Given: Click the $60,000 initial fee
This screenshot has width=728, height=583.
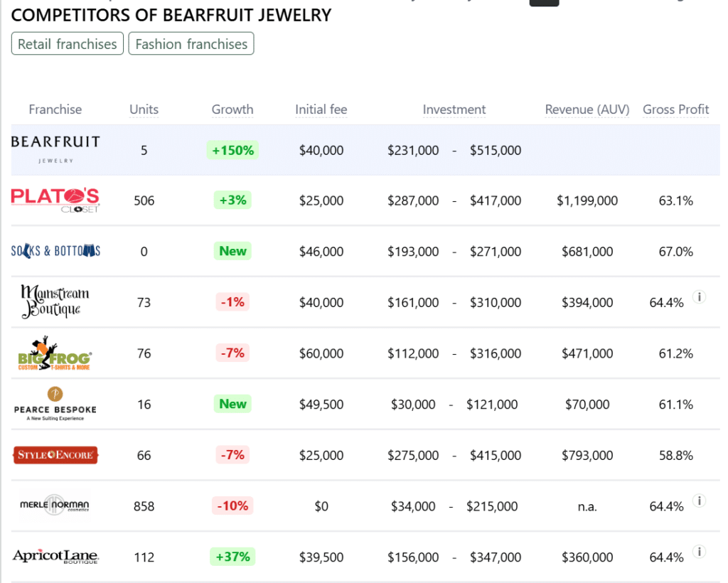Looking at the screenshot, I should tap(321, 353).
